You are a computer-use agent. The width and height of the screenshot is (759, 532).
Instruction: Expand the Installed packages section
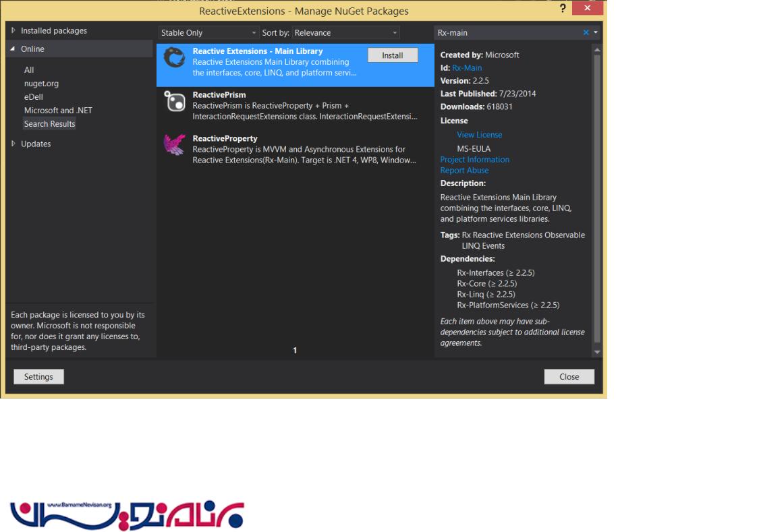click(x=13, y=30)
